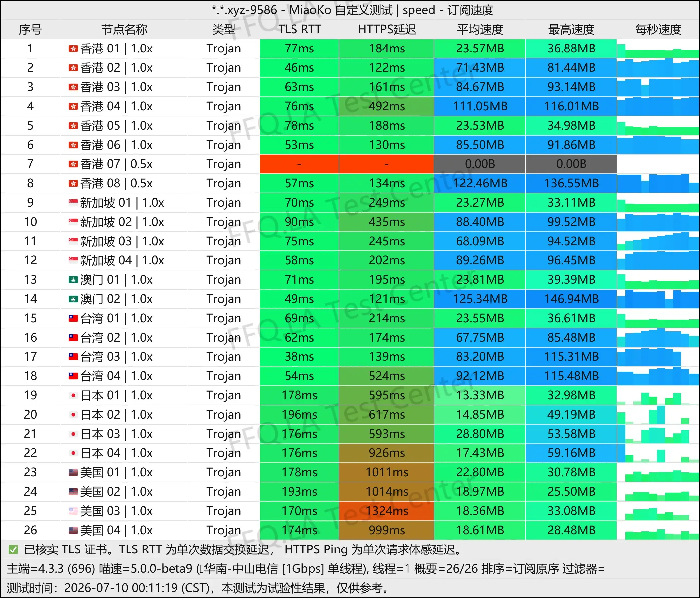The width and height of the screenshot is (700, 598).
Task: Click the Hong Kong flag beside 香港 02
Action: (73, 68)
